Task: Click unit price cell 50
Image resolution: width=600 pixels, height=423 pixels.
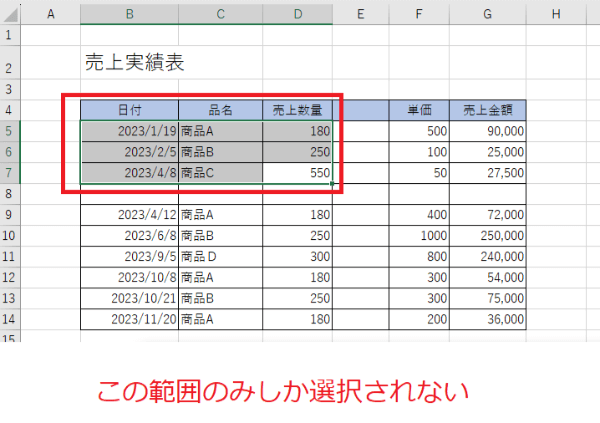Action: (419, 173)
